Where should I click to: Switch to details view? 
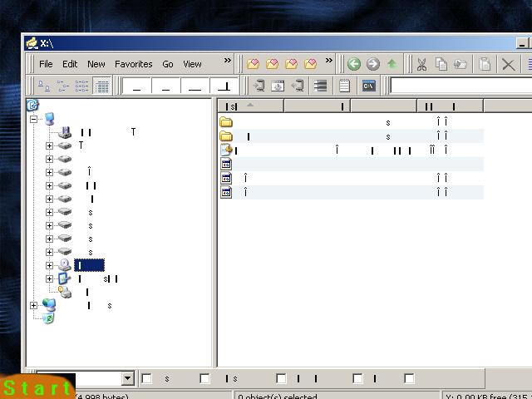pyautogui.click(x=101, y=86)
